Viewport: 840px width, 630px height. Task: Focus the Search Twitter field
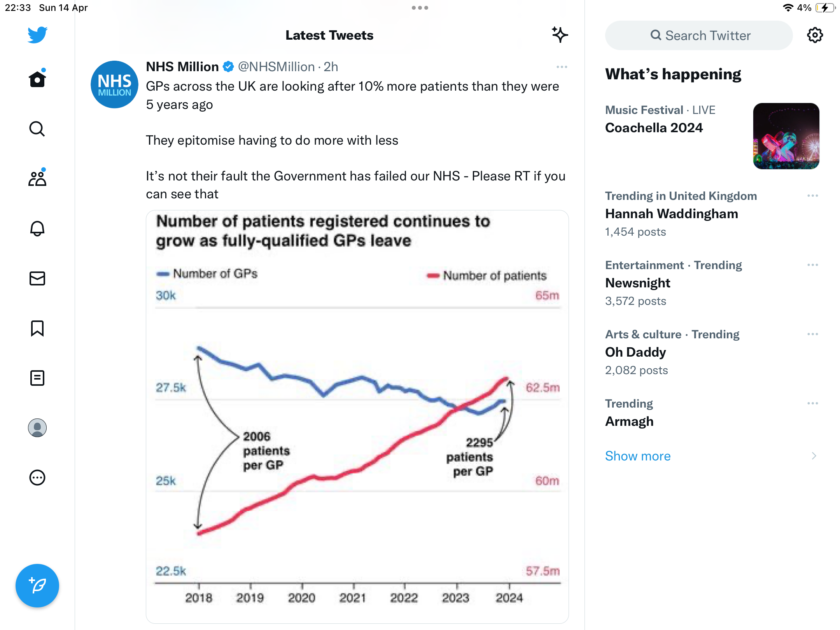click(699, 35)
